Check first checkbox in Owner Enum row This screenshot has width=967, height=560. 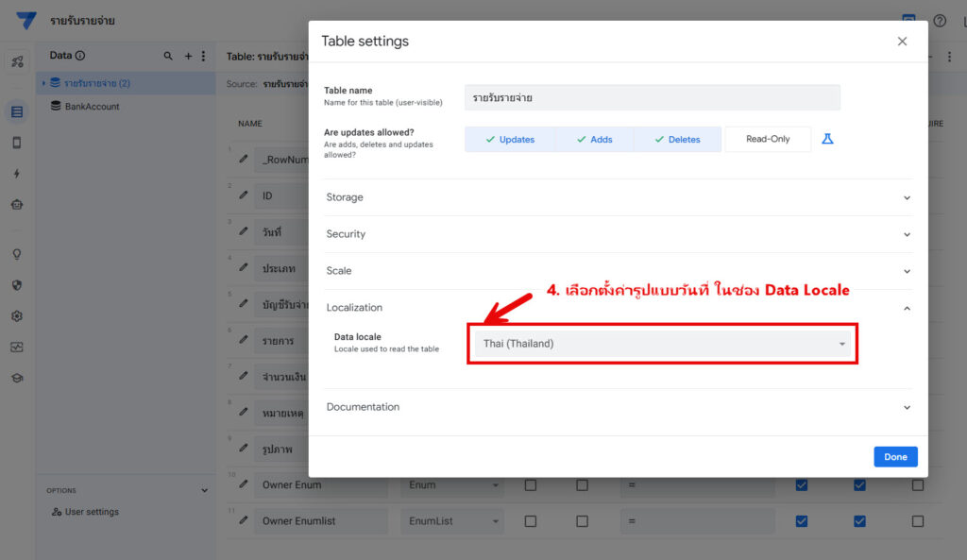531,485
